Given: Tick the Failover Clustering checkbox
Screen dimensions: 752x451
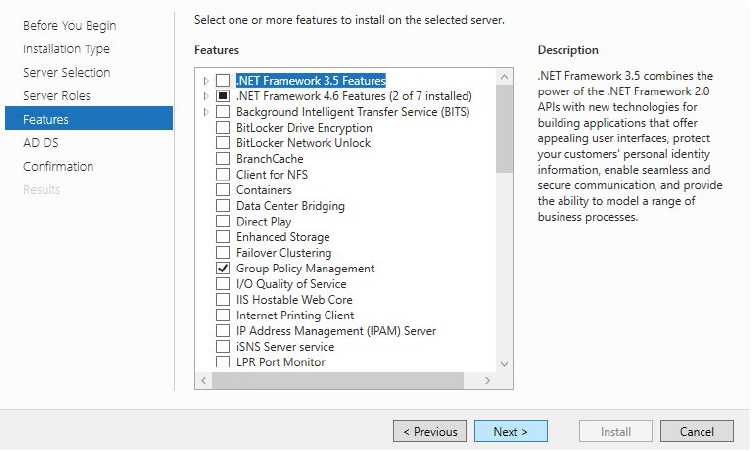Looking at the screenshot, I should [x=223, y=253].
